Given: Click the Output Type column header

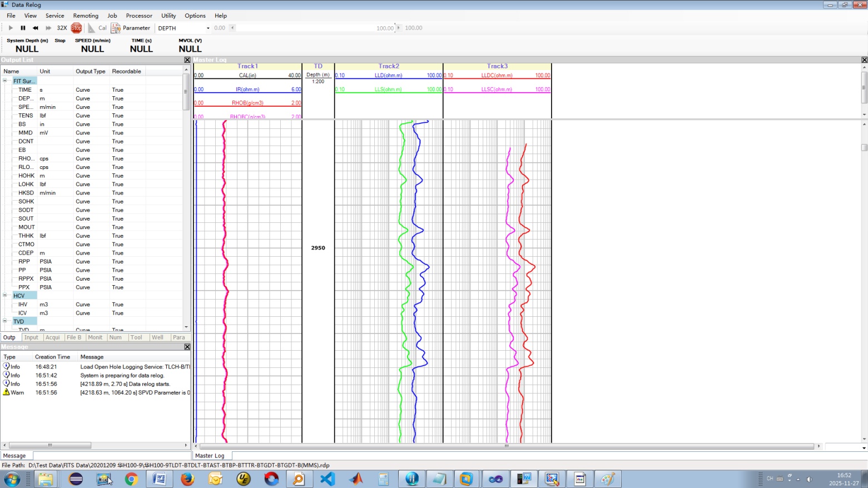Looking at the screenshot, I should click(x=91, y=71).
